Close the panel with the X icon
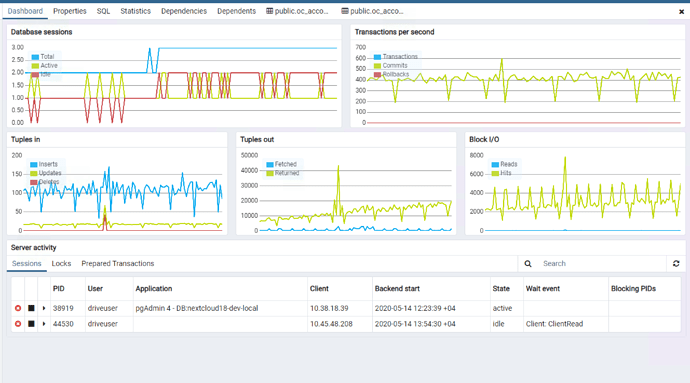This screenshot has height=383, width=690. coord(681,12)
